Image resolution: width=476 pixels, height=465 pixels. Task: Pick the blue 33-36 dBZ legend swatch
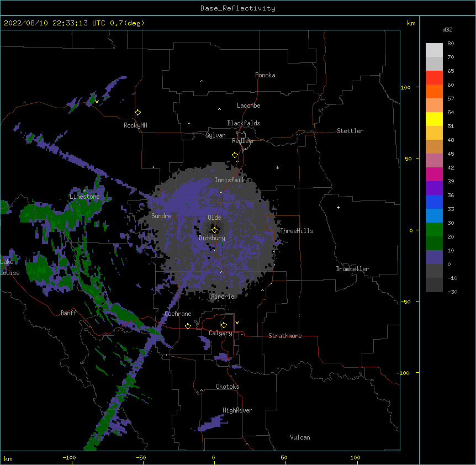434,202
